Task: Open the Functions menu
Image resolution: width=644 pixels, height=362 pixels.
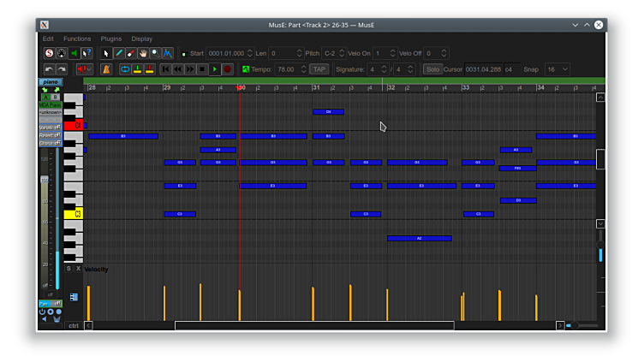Action: tap(77, 39)
